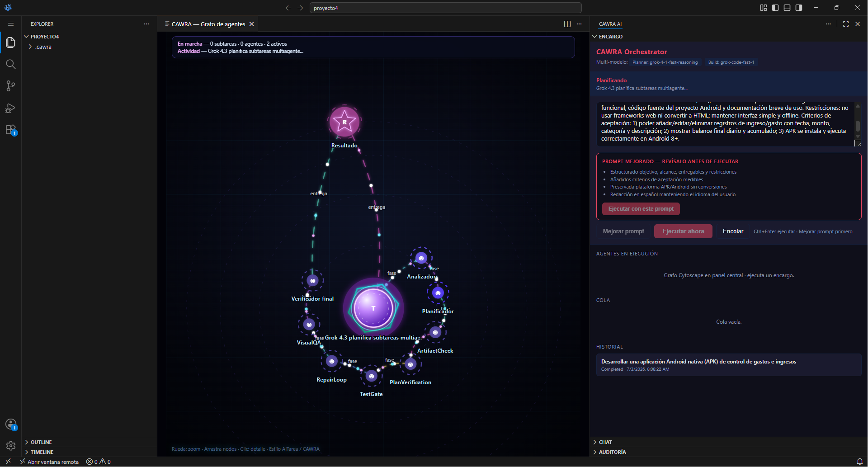868x467 pixels.
Task: Open the Accounts icon in activity bar
Action: pos(10,424)
